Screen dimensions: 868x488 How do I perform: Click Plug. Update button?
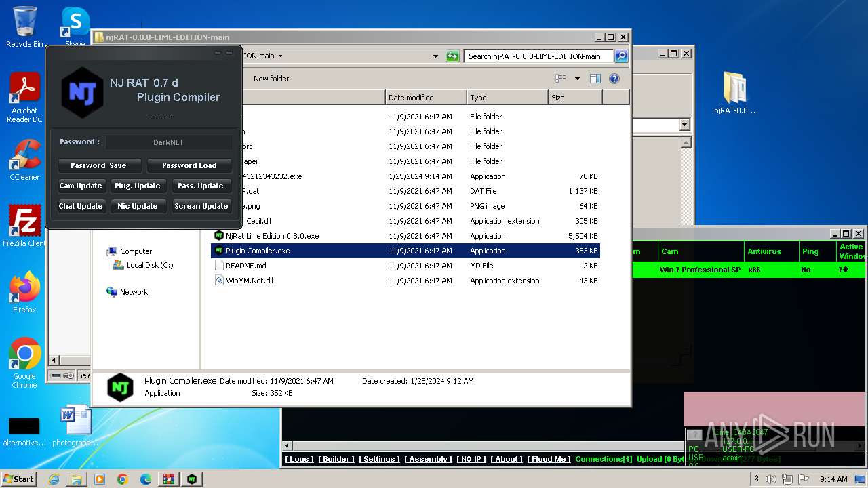138,186
